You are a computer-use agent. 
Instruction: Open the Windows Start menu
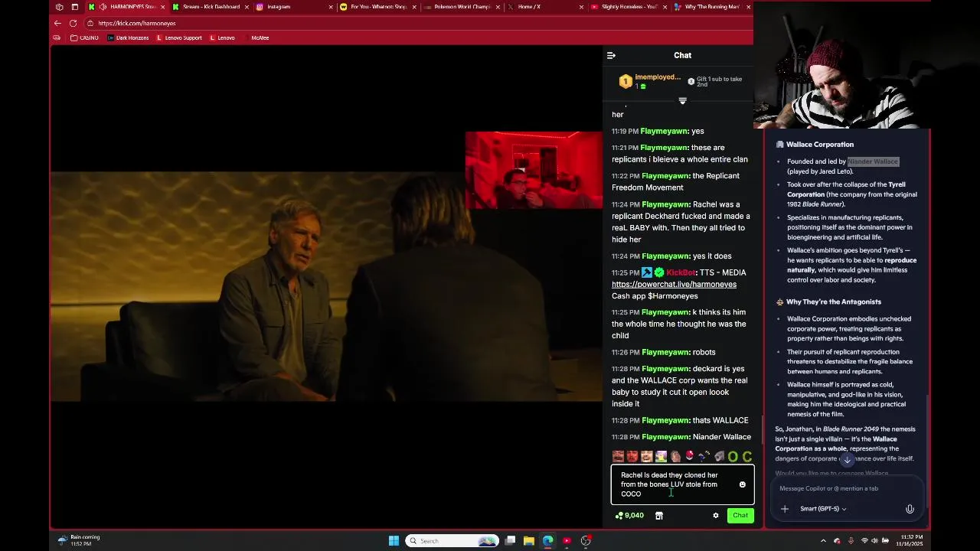[x=394, y=541]
